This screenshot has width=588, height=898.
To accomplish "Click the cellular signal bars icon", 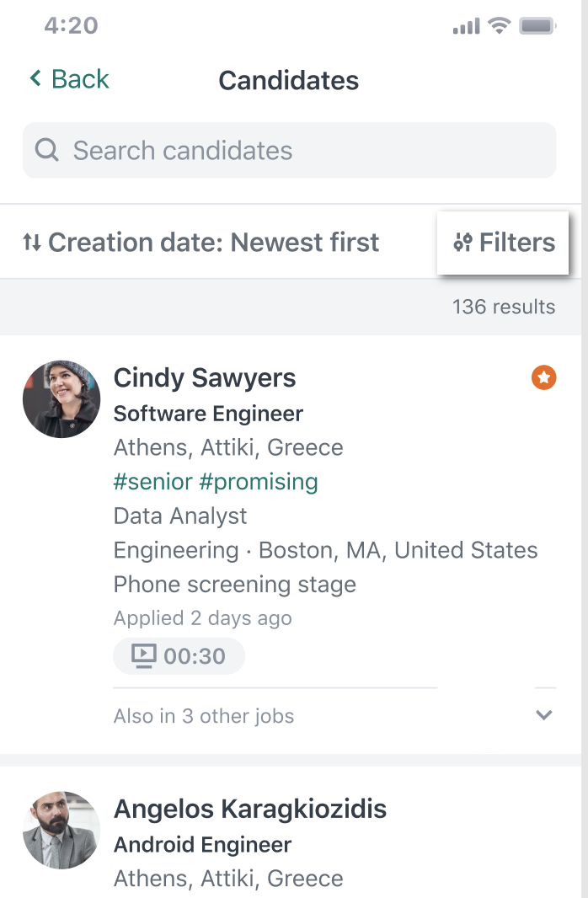I will [x=466, y=26].
